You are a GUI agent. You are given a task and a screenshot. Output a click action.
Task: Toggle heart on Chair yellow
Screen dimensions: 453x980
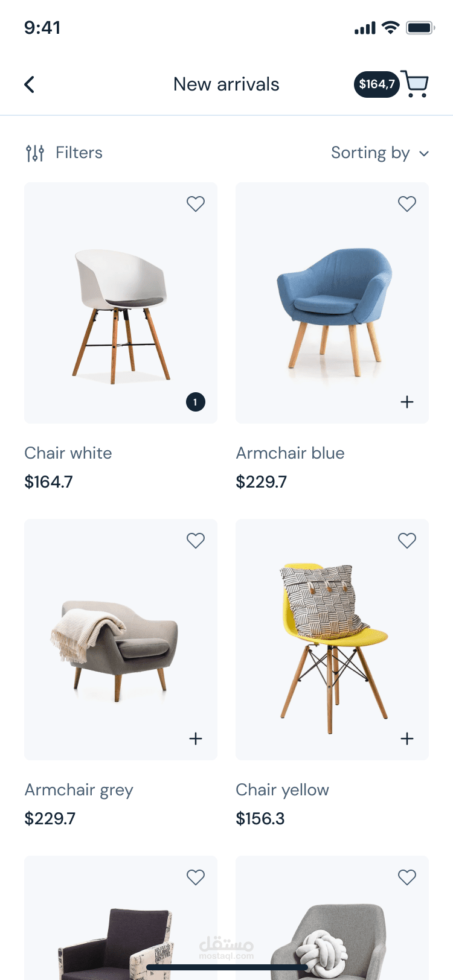click(407, 541)
